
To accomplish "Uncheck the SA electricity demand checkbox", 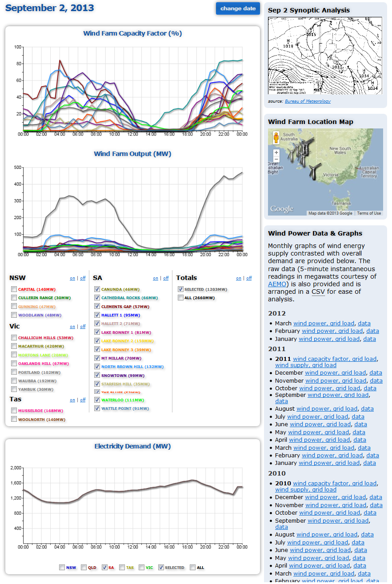I will tap(104, 568).
